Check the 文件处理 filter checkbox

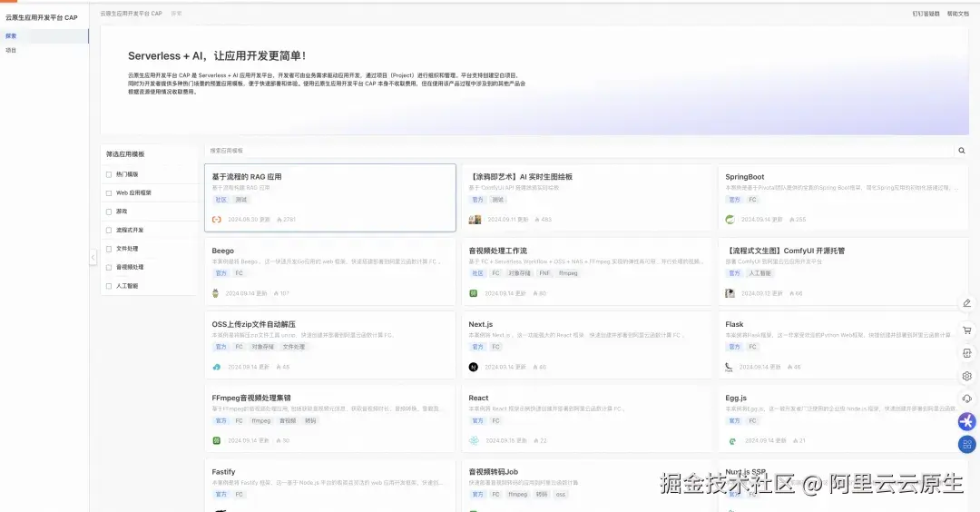(x=109, y=249)
